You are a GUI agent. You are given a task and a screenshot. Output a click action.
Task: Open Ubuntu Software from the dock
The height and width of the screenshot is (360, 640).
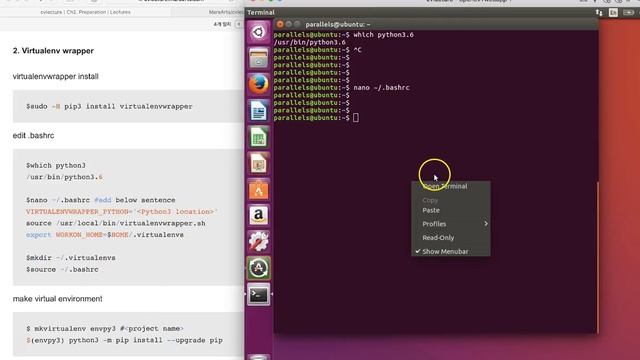tap(258, 189)
